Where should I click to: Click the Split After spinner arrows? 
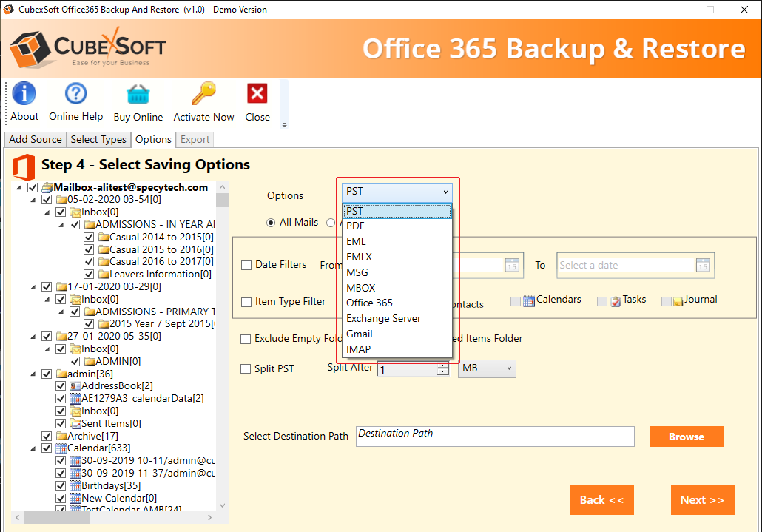(x=442, y=369)
